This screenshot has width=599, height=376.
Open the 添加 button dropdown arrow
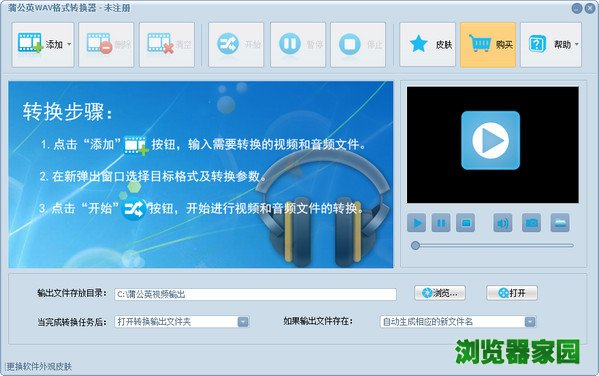click(x=69, y=44)
